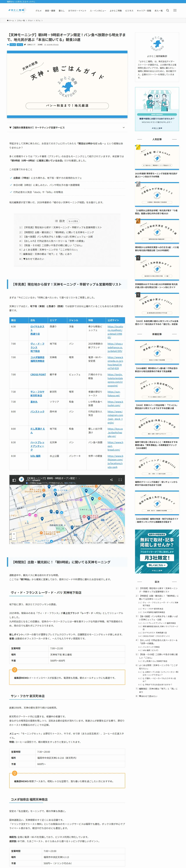Open the だし茶漬けえん link in the table

click(x=38, y=431)
